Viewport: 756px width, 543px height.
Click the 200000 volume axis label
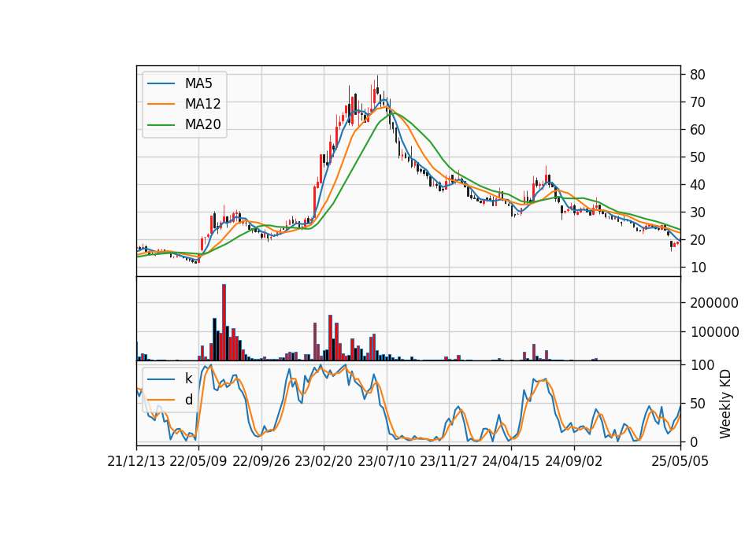pyautogui.click(x=714, y=303)
